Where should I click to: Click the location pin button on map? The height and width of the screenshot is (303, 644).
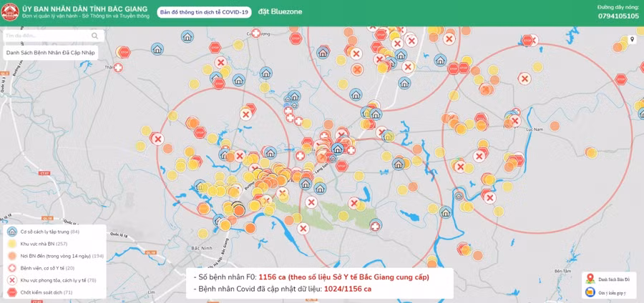click(632, 39)
